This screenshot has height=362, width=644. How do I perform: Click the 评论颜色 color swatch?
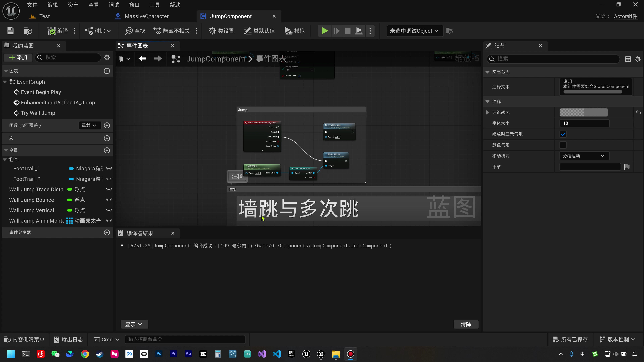583,112
